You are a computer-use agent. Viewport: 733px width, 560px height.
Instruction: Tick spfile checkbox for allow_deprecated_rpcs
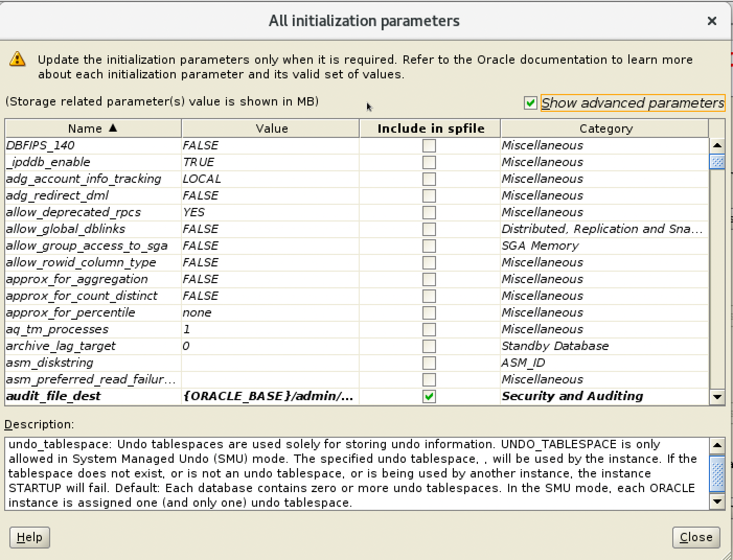(429, 213)
